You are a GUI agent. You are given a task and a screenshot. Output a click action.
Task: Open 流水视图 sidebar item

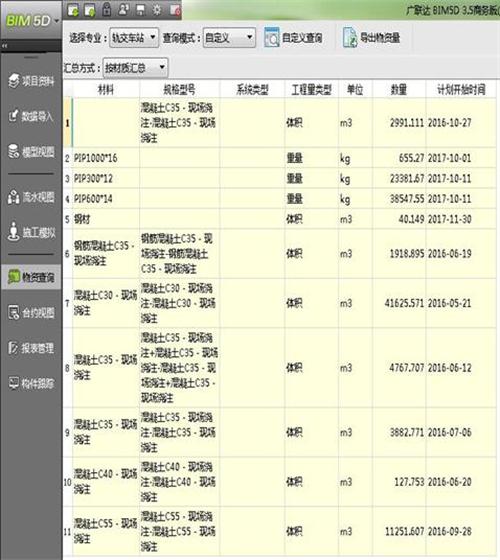pyautogui.click(x=31, y=197)
